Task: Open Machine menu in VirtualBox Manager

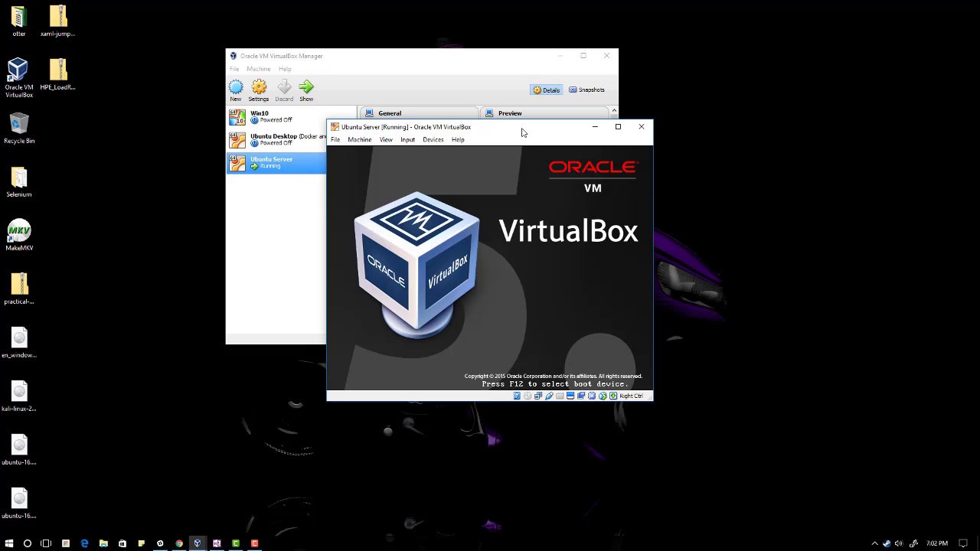Action: point(258,69)
